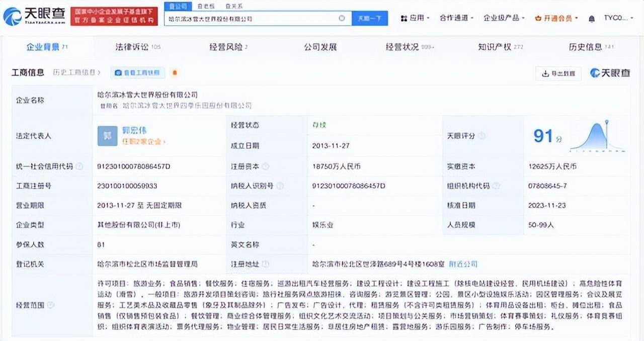Image resolution: width=644 pixels, height=341 pixels.
Task: Click the help icon next to 统一社会信用代码
Action: tap(79, 166)
